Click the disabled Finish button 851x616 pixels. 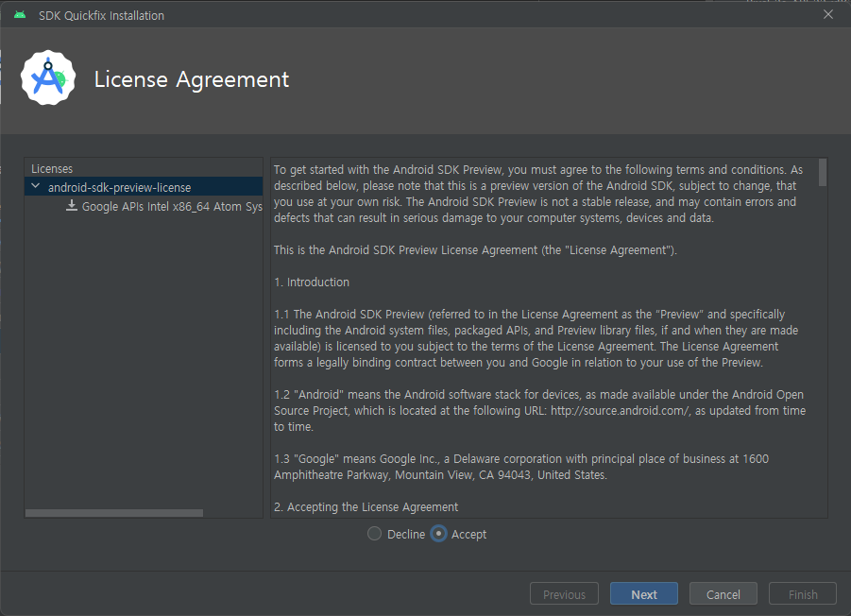pos(803,593)
